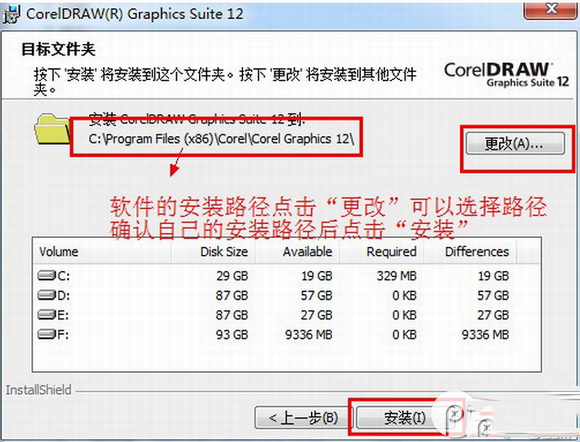Click the install path C:\Program Files (x86)\Corel text
The width and height of the screenshot is (580, 442).
[221, 139]
